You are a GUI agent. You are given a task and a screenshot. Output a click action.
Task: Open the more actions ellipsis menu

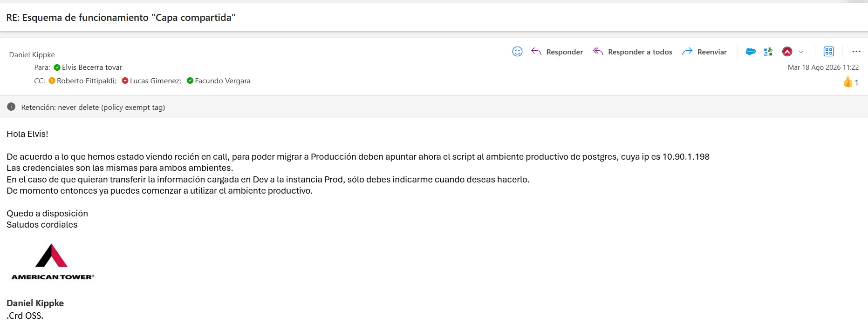[856, 52]
